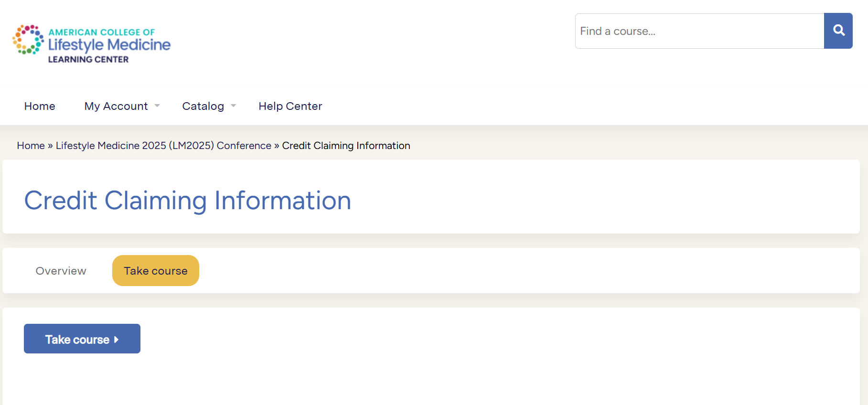Click the Lifestyle Medicine logo text
The width and height of the screenshot is (868, 405).
(x=109, y=45)
